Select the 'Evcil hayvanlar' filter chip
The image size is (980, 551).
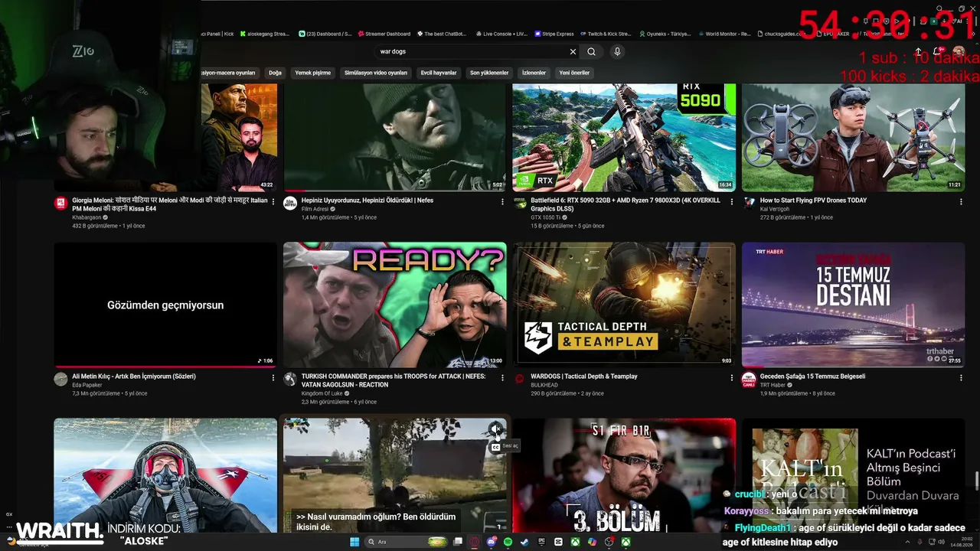tap(439, 73)
